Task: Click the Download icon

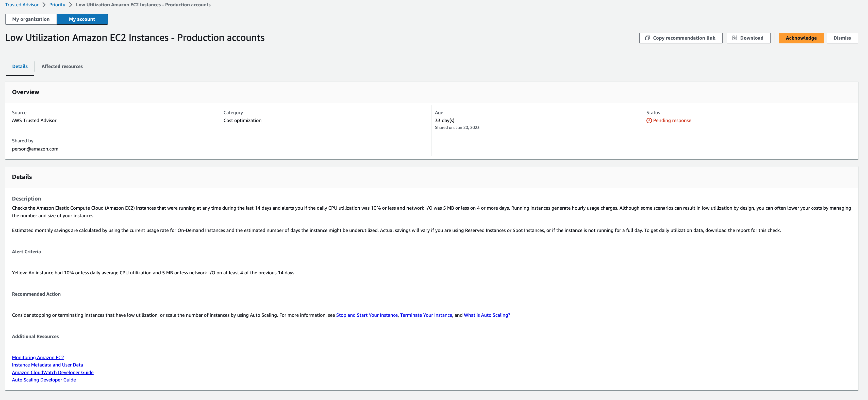Action: point(735,37)
